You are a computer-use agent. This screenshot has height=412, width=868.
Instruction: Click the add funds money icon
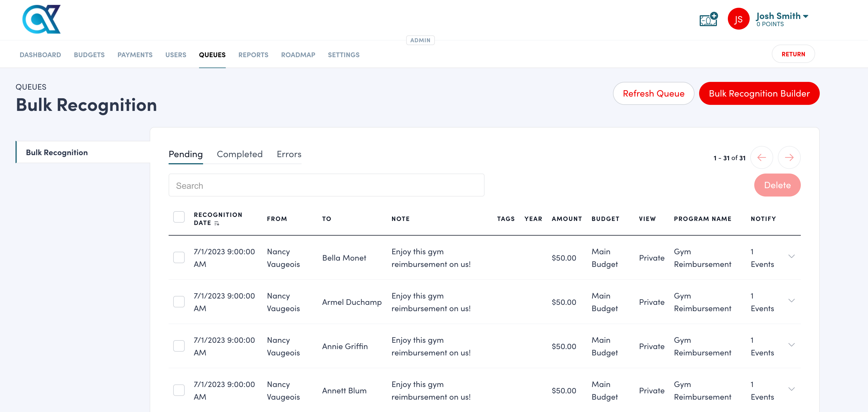[708, 20]
